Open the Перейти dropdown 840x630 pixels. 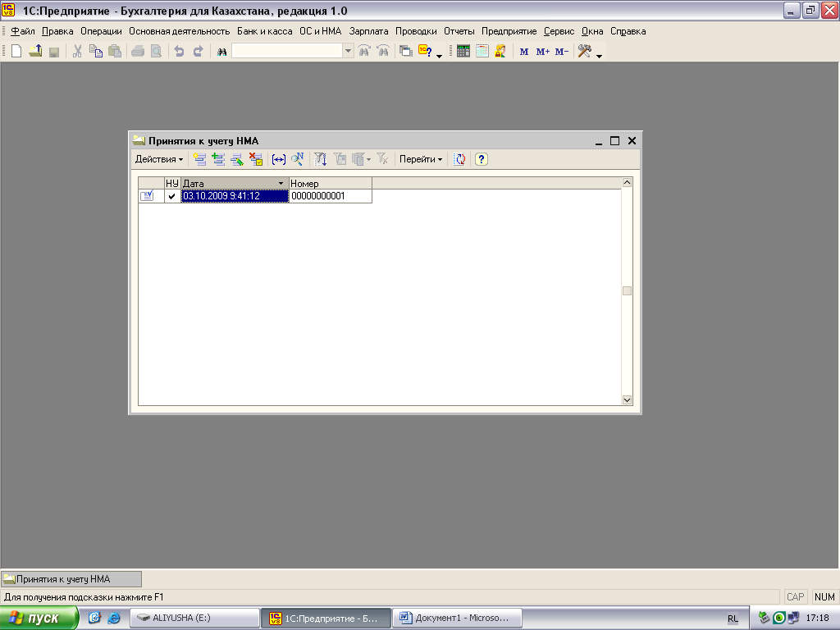point(421,159)
